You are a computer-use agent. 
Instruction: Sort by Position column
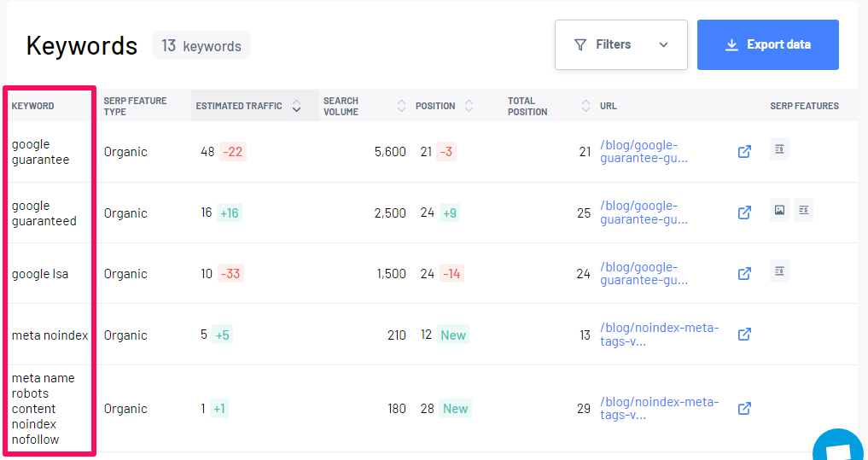469,106
